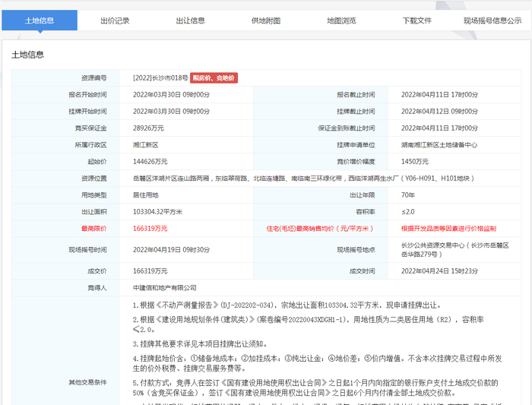This screenshot has height=405, width=532.
Task: Open the 供地附图 tab
Action: tap(266, 21)
